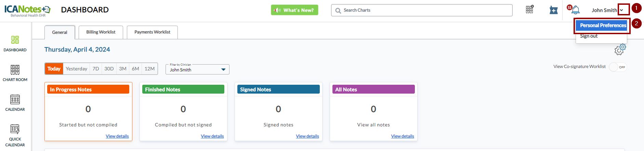Open the dashboard settings gear icon
This screenshot has width=644, height=151.
coord(620,50)
